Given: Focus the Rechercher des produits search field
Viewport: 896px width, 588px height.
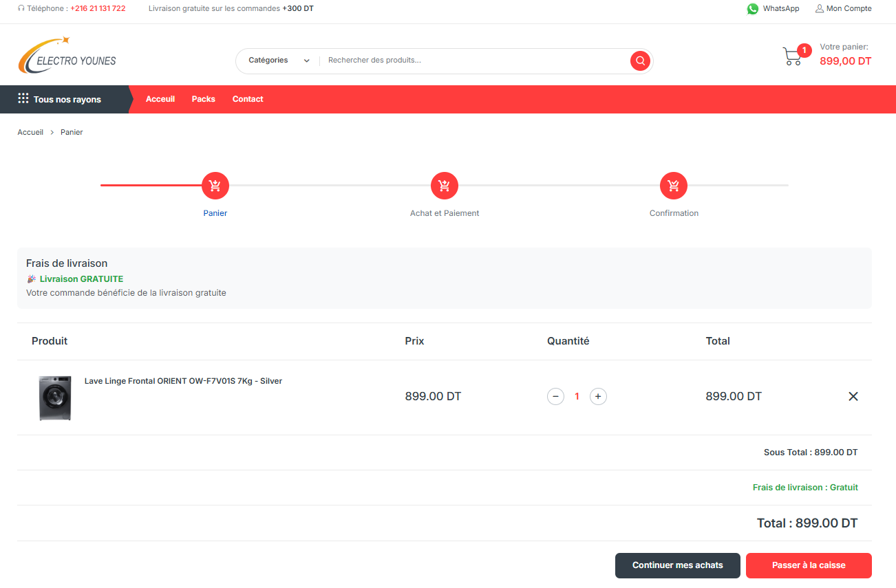Looking at the screenshot, I should click(x=475, y=61).
